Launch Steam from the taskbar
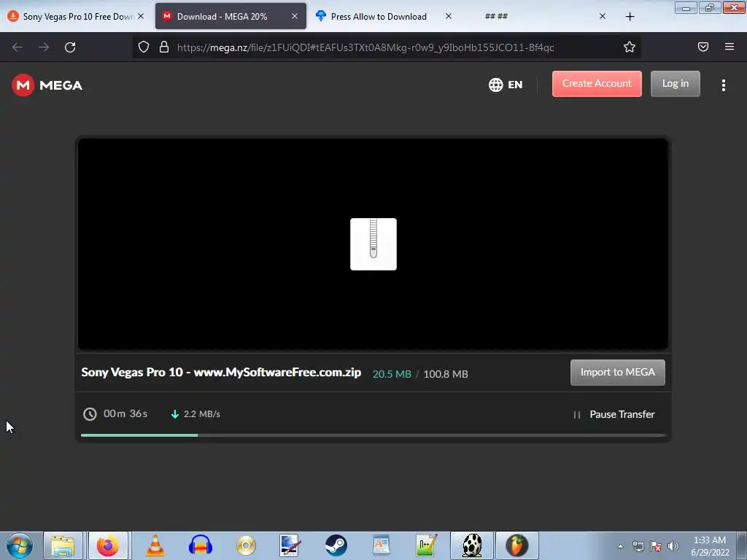 point(336,545)
